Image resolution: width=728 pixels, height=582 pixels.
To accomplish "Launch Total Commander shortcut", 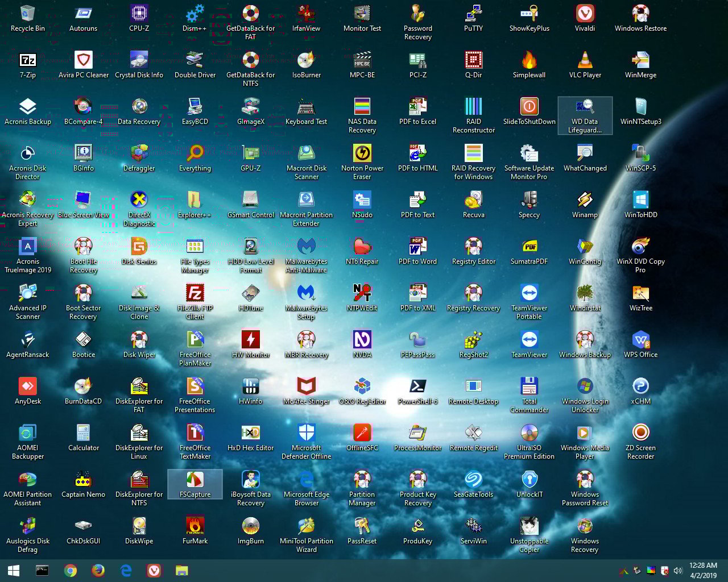I will 529,395.
